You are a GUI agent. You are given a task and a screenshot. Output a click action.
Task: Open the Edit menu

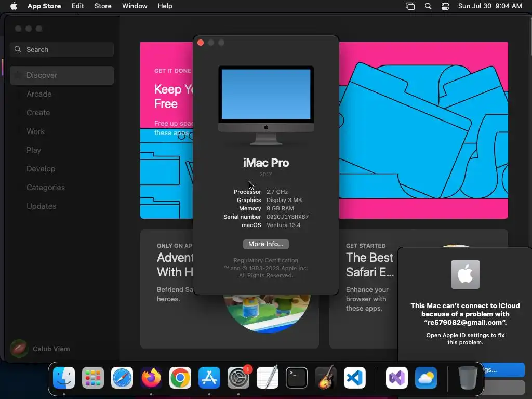(78, 6)
